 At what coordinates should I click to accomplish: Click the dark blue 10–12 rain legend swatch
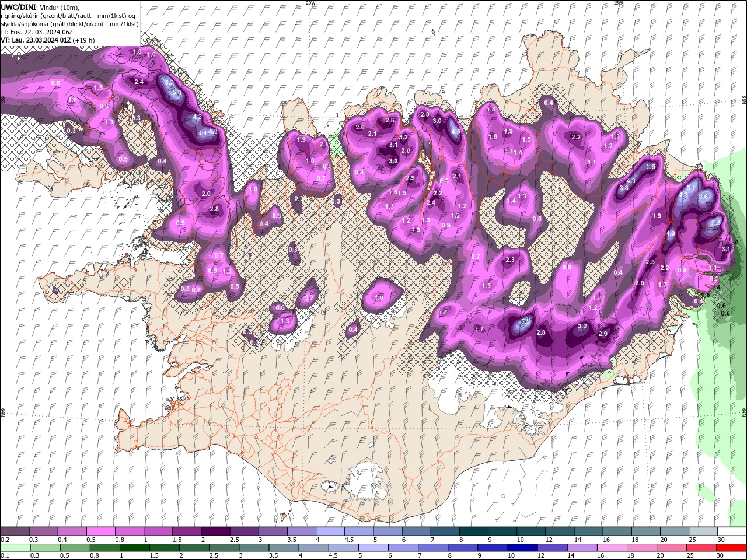(x=522, y=548)
